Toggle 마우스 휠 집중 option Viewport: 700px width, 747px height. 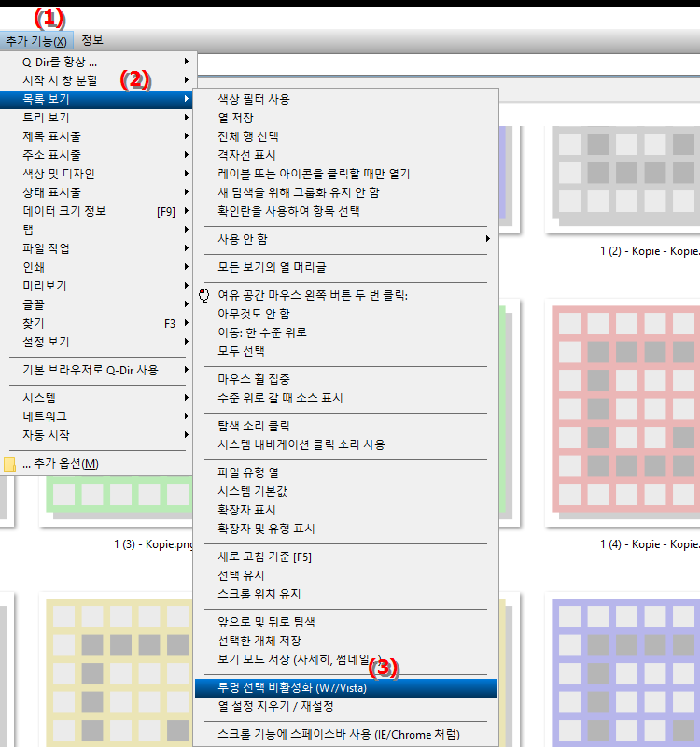pyautogui.click(x=345, y=379)
